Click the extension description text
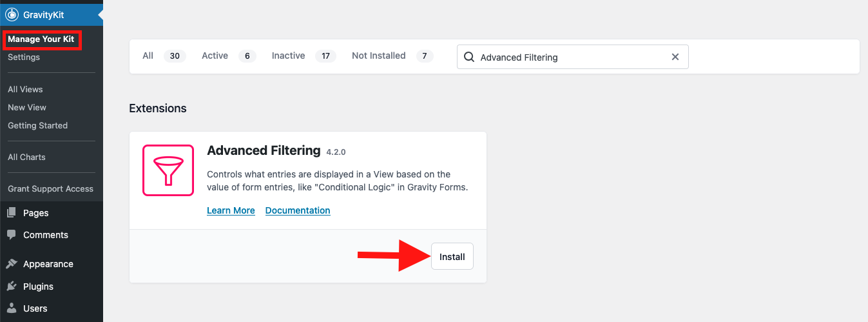Viewport: 868px width, 322px height. click(x=337, y=181)
